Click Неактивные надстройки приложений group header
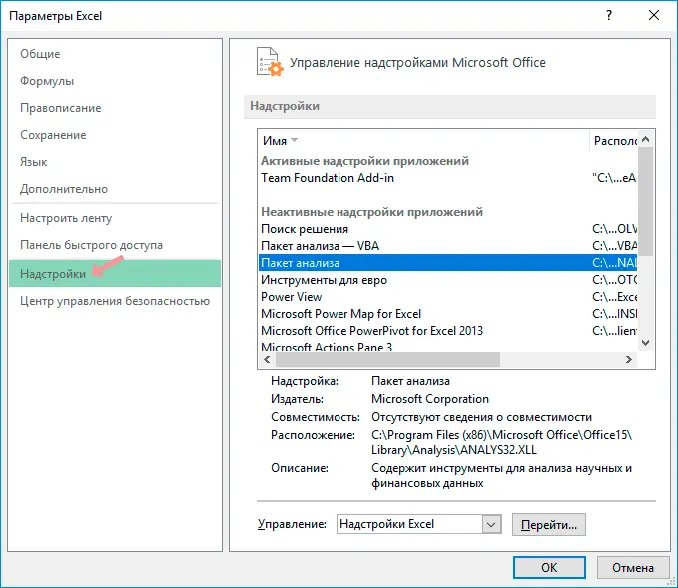This screenshot has width=678, height=588. click(372, 212)
